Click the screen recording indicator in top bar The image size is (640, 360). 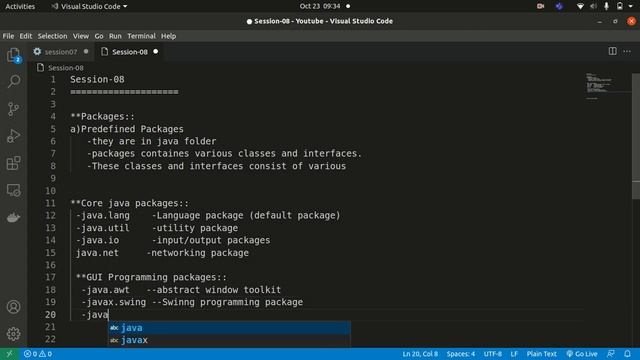(x=540, y=6)
